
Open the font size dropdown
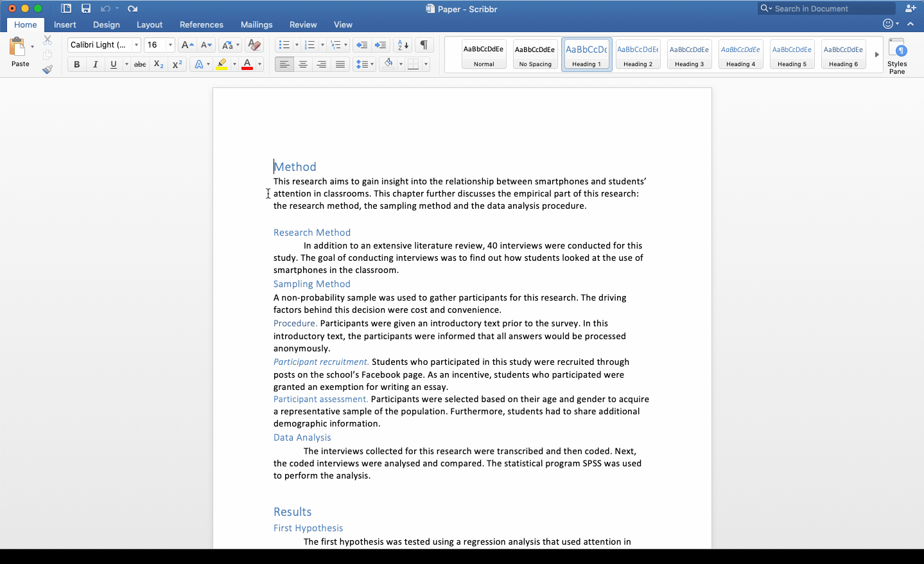tap(170, 45)
